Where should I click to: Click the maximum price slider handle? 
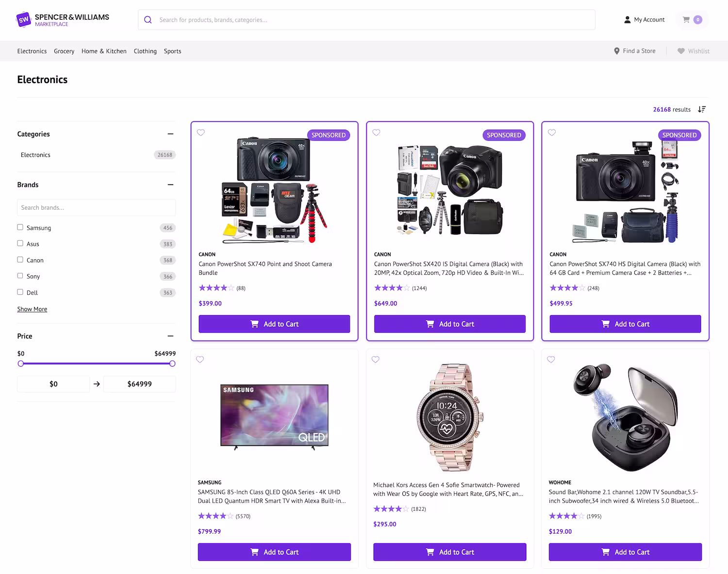tap(172, 364)
